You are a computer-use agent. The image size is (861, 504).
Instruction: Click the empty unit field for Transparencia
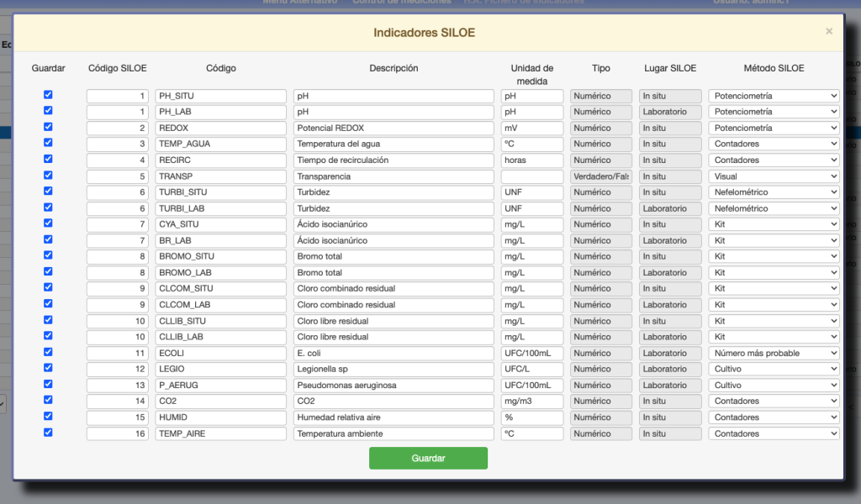[x=531, y=176]
